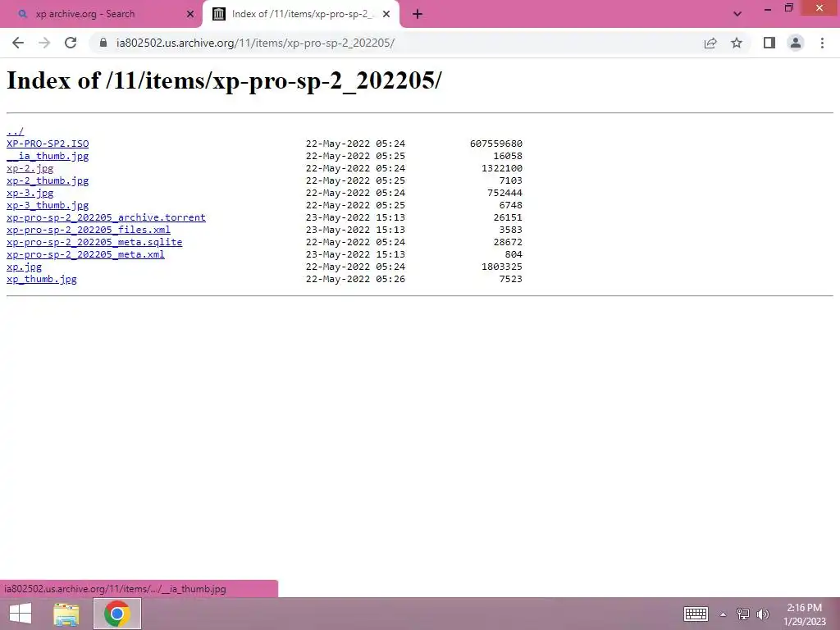This screenshot has height=630, width=840.
Task: Click the Chrome taskbar icon
Action: pos(117,614)
